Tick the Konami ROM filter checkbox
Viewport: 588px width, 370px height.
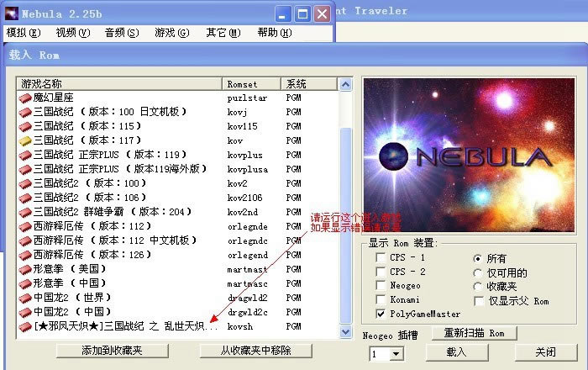pyautogui.click(x=381, y=300)
